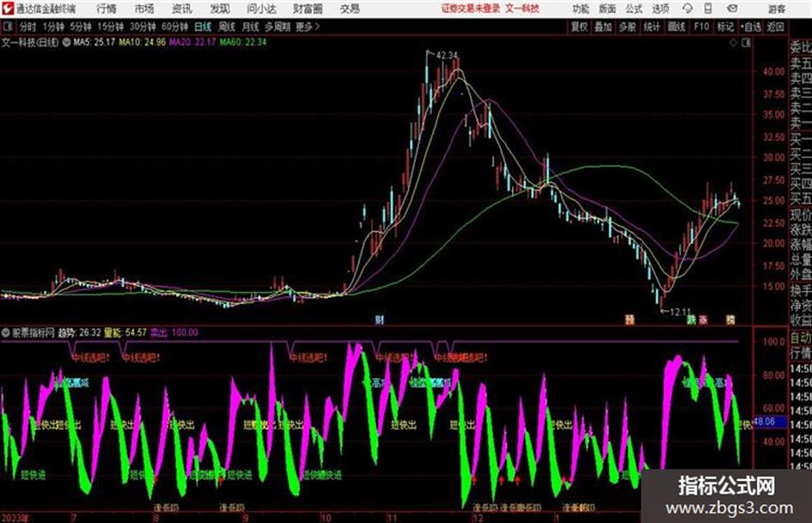Click the 12.11 low price marker

(x=681, y=312)
